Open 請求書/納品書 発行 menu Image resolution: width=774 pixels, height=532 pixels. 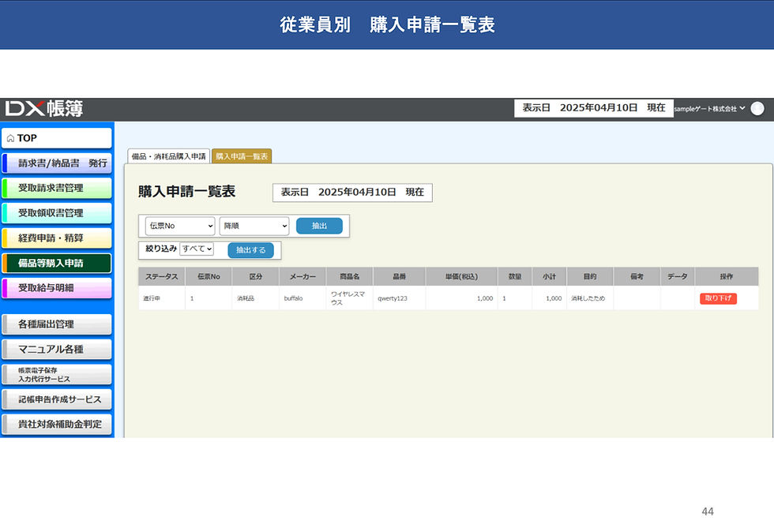point(57,163)
